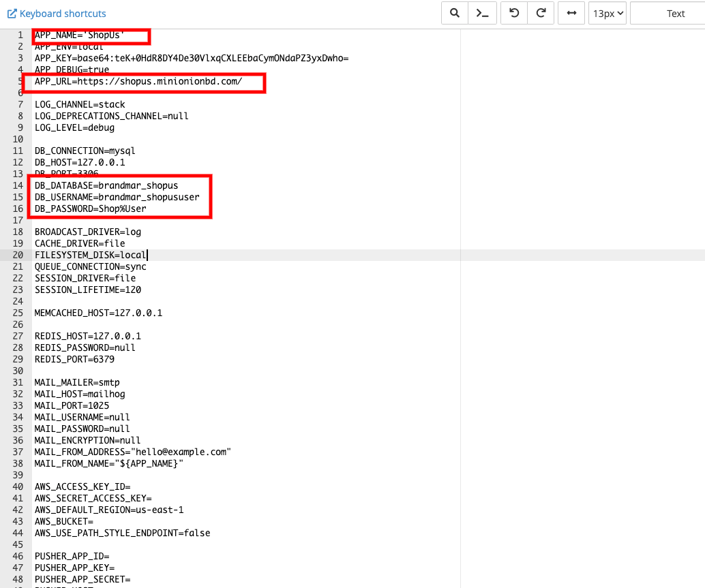Click the DB_USERNAME=brandmar_shopususer line

point(117,197)
